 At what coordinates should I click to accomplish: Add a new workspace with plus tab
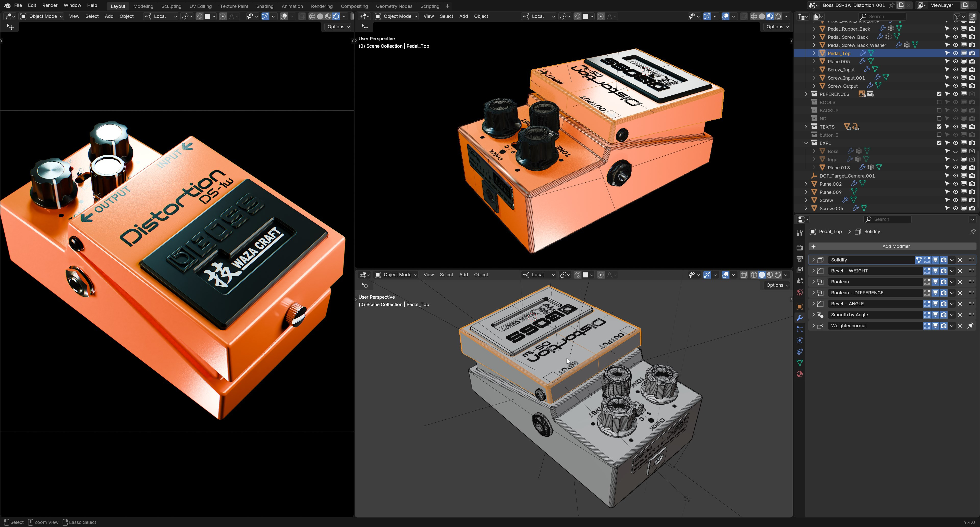pyautogui.click(x=447, y=6)
